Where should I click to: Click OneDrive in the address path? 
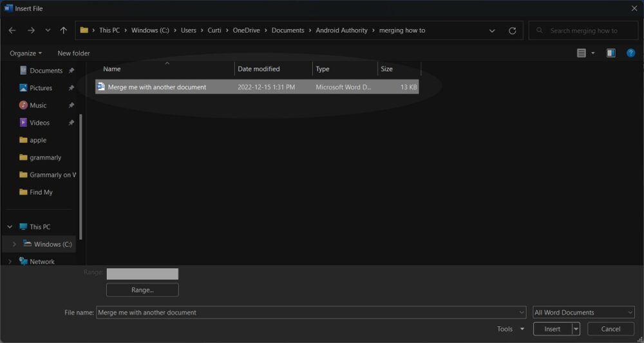coord(247,30)
